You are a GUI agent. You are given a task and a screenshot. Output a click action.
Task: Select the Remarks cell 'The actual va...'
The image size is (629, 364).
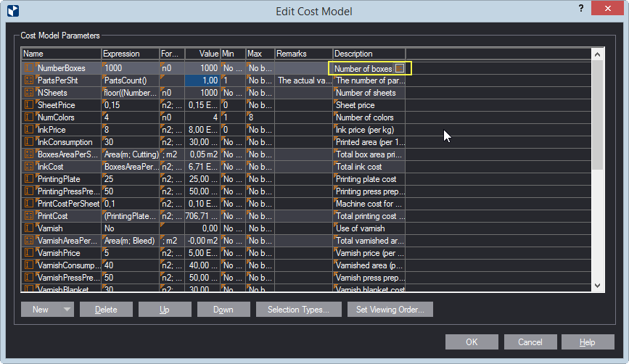[x=304, y=80]
